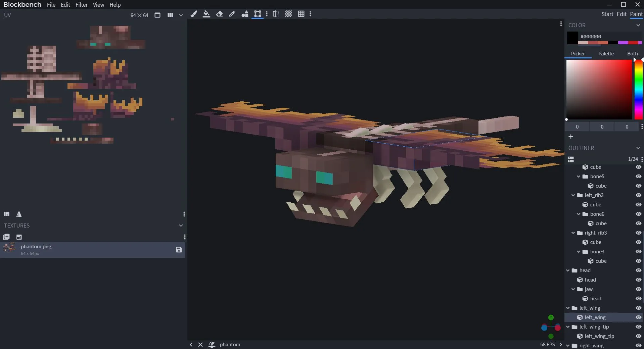Image resolution: width=644 pixels, height=349 pixels.
Task: Toggle mirror painting in the toolbar
Action: coord(276,14)
